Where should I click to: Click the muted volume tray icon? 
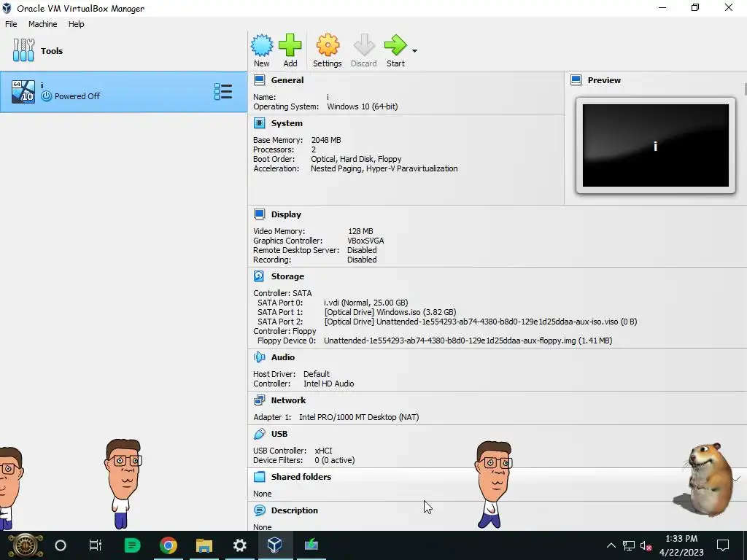pyautogui.click(x=646, y=545)
